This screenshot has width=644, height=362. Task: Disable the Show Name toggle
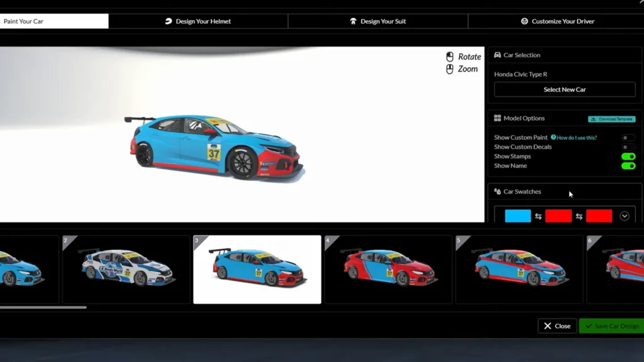click(628, 166)
